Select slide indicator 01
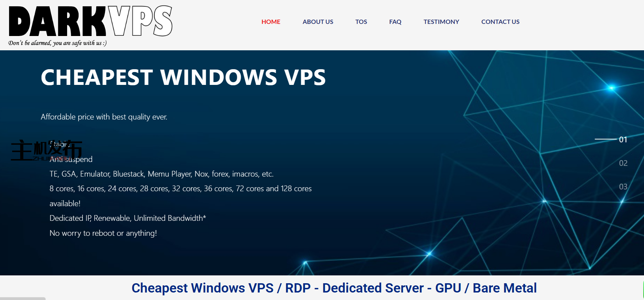 click(623, 139)
